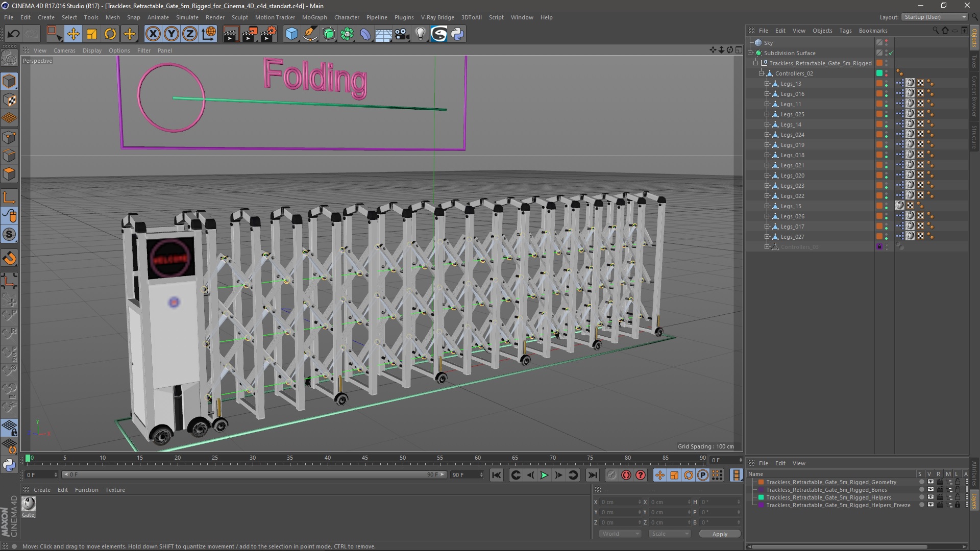Add a Cube primitive object

click(291, 34)
